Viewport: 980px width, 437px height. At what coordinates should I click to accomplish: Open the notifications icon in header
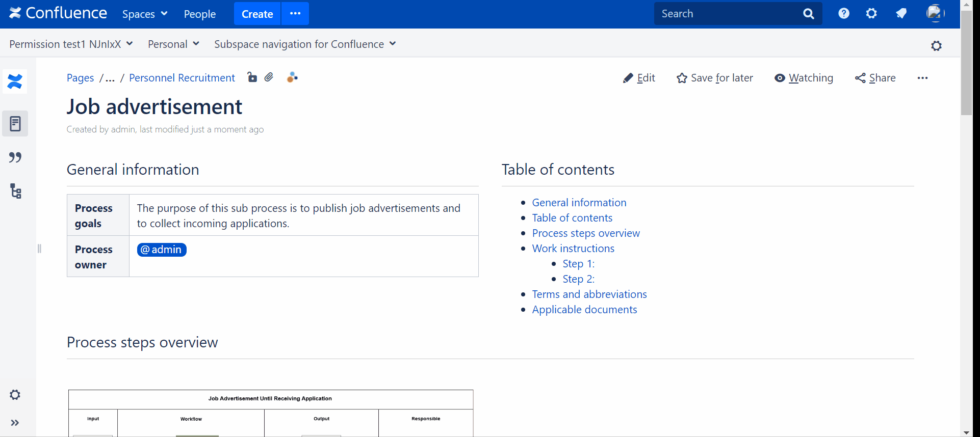901,14
